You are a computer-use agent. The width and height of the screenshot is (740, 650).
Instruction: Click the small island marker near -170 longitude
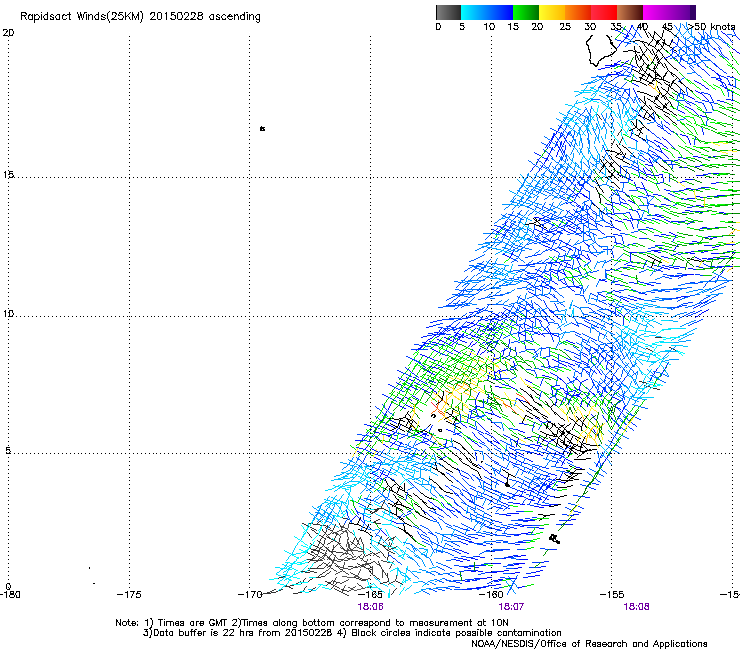click(x=262, y=128)
